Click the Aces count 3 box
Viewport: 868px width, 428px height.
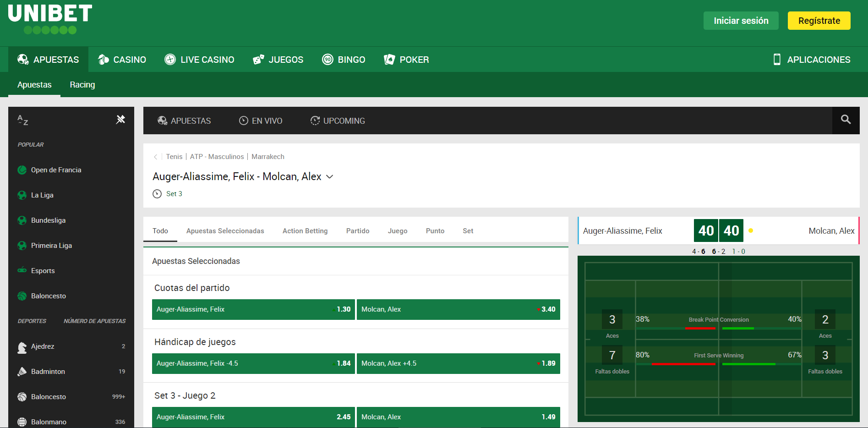point(612,319)
